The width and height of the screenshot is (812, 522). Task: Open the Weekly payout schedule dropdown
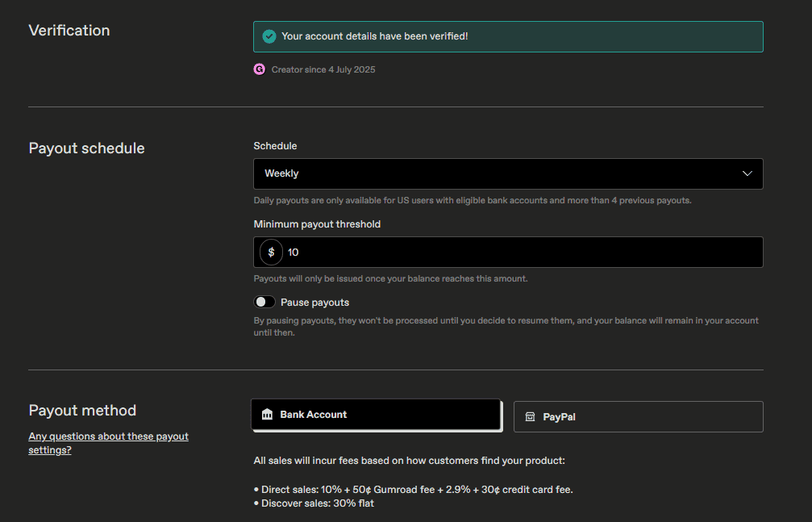[x=508, y=173]
